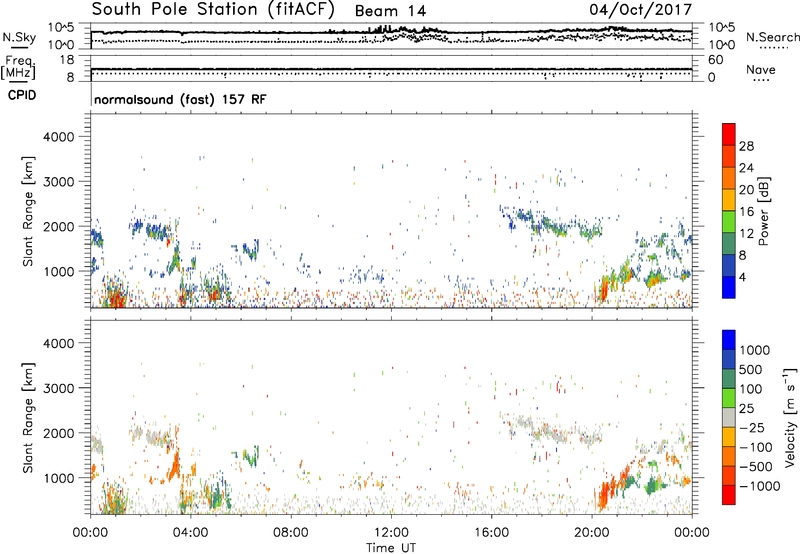Click the 3000 tick in the power panel
Screen dimensions: 800x554
click(x=59, y=182)
